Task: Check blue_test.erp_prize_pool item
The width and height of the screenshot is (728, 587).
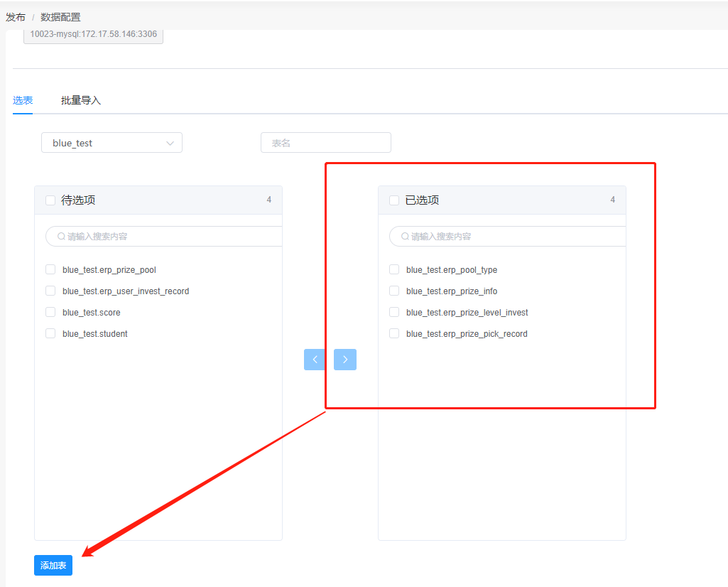Action: click(50, 270)
